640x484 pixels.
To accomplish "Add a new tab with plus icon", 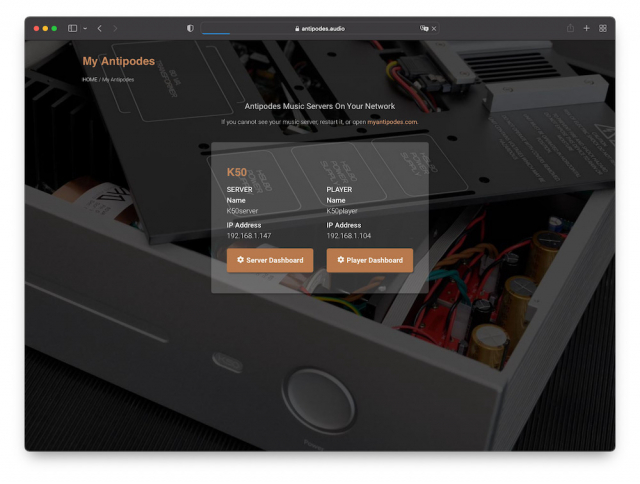I will point(587,28).
